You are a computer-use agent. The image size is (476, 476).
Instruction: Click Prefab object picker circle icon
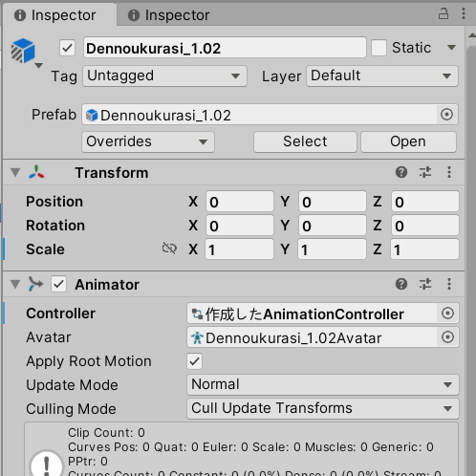click(446, 115)
